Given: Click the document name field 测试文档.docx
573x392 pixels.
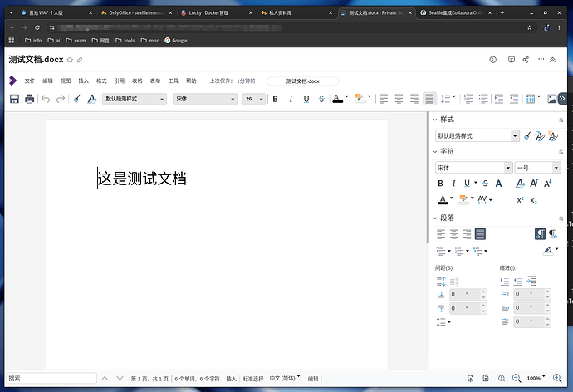Looking at the screenshot, I should pyautogui.click(x=302, y=81).
